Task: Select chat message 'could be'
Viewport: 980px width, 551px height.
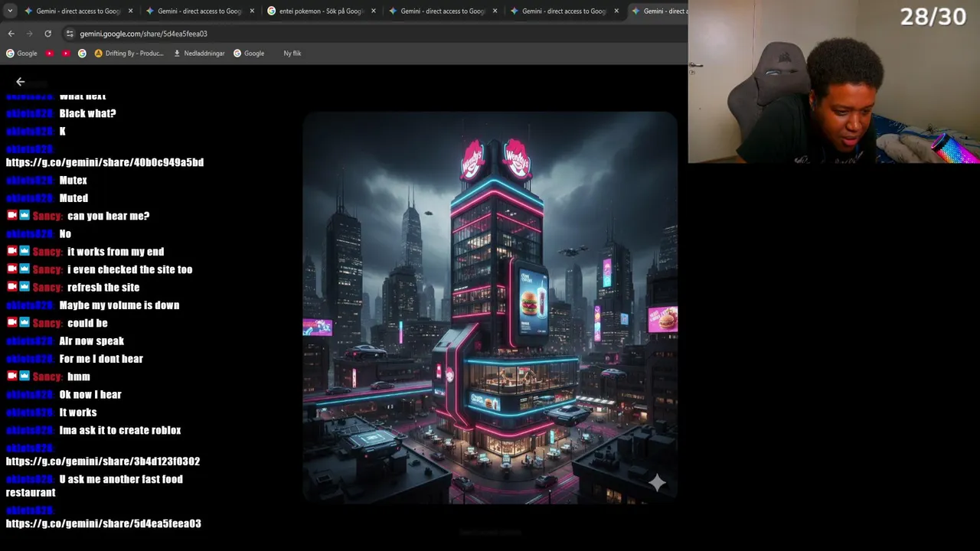Action: click(x=87, y=323)
